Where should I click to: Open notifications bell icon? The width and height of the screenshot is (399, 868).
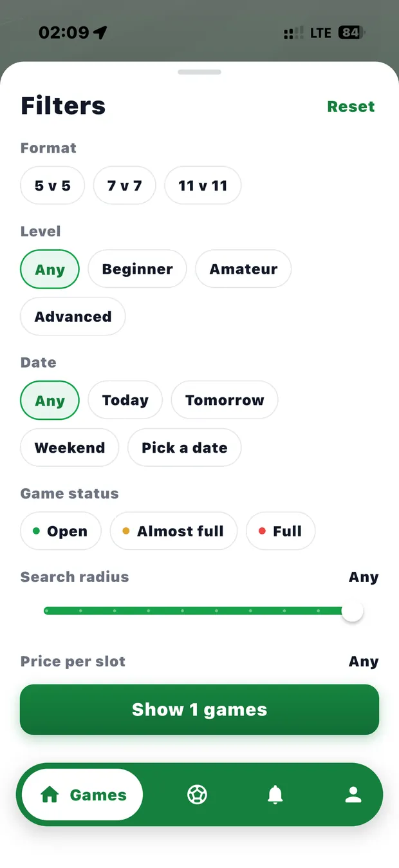275,795
